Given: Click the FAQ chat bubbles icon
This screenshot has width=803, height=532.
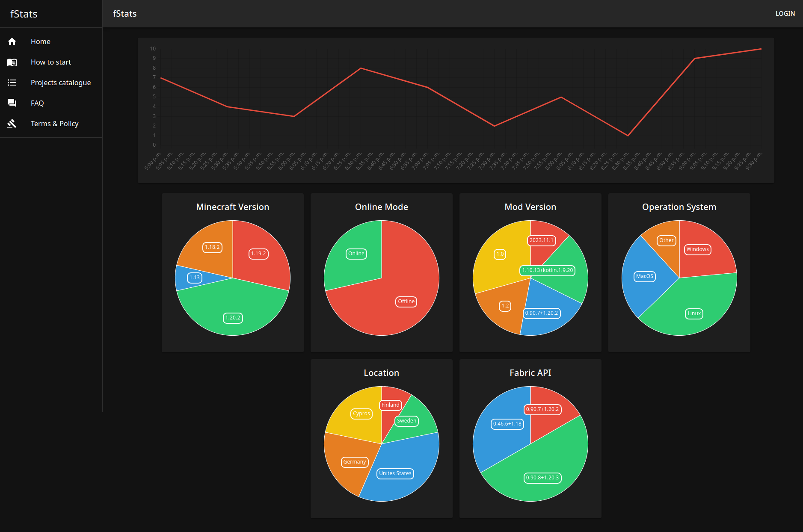Looking at the screenshot, I should click(12, 103).
